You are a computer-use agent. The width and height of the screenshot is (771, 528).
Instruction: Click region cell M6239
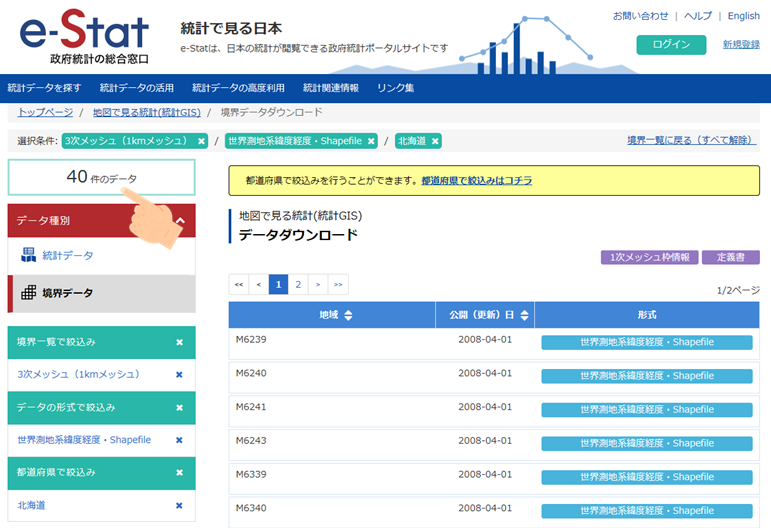tap(251, 339)
